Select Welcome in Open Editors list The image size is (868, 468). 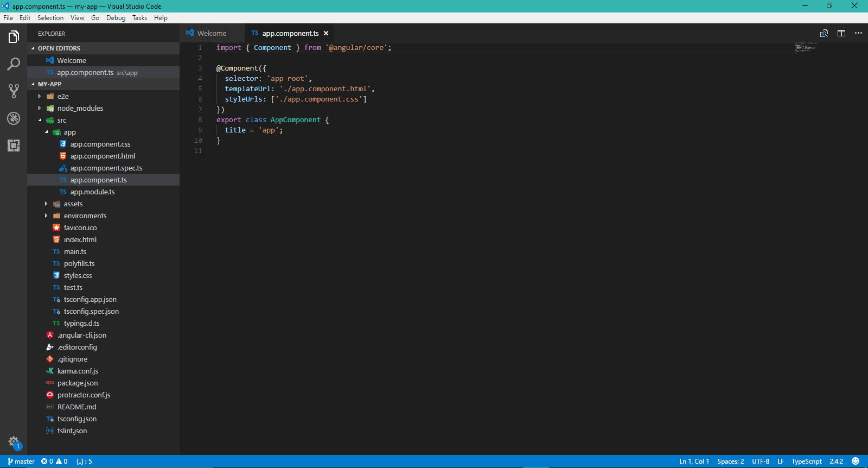pos(103,60)
